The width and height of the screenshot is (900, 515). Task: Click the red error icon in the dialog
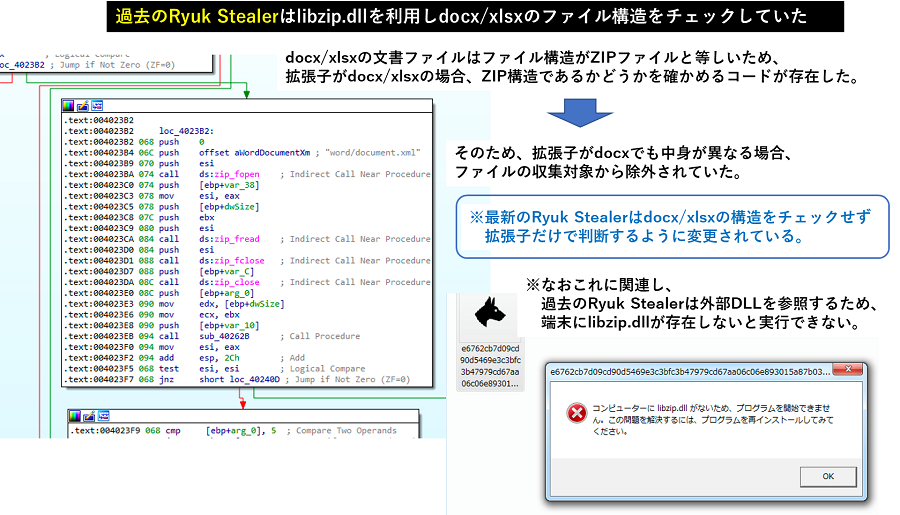tap(574, 412)
